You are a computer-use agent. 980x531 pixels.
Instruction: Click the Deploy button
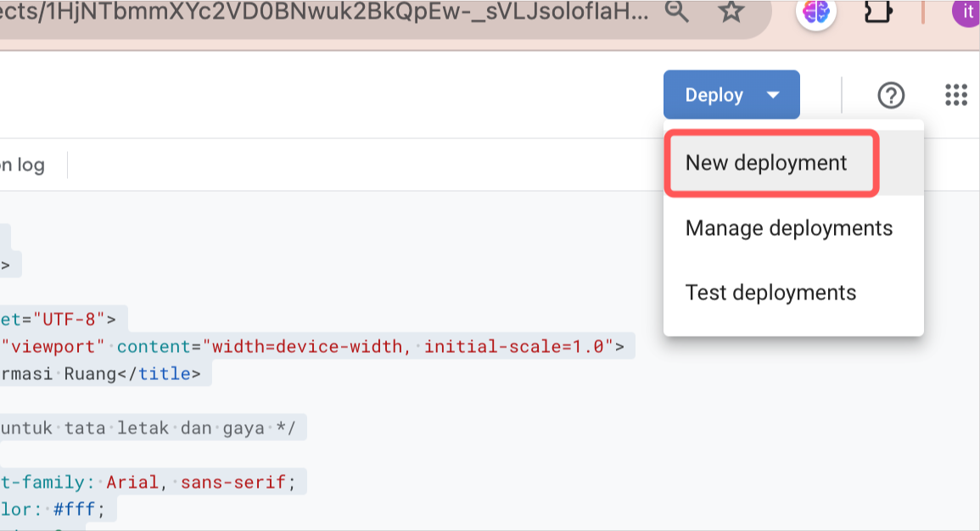[x=731, y=95]
